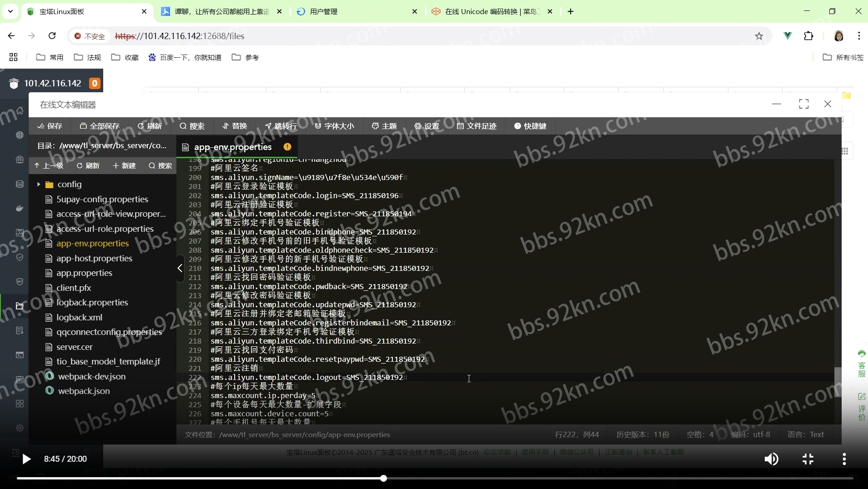This screenshot has height=489, width=868.
Task: Open video player more options menu
Action: [844, 459]
